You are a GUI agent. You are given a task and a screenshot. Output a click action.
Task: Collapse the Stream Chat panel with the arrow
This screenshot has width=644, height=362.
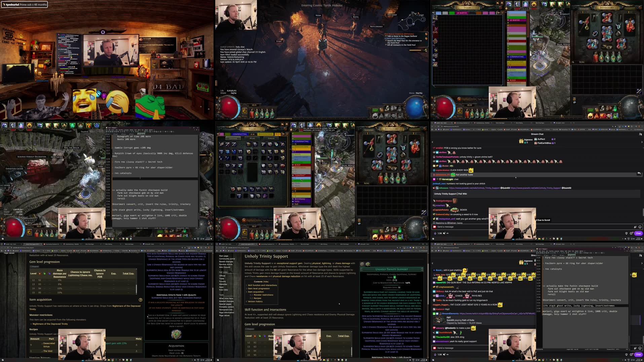click(432, 142)
